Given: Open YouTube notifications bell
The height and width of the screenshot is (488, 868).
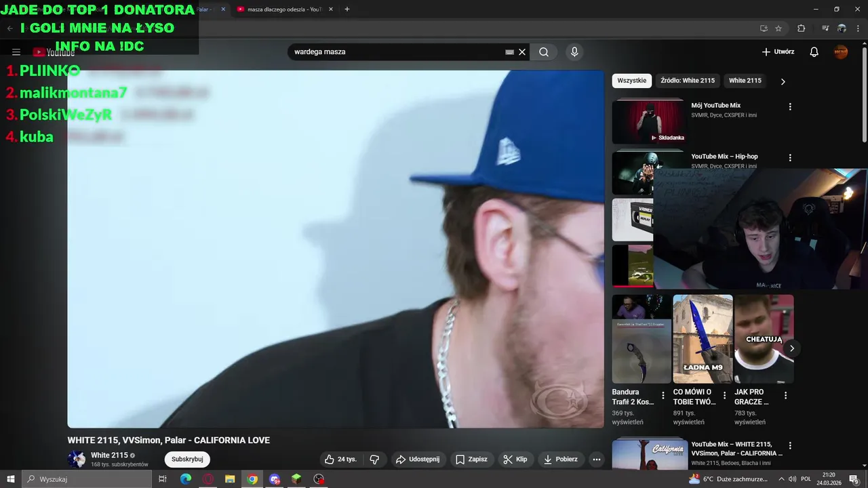Looking at the screenshot, I should [x=814, y=52].
